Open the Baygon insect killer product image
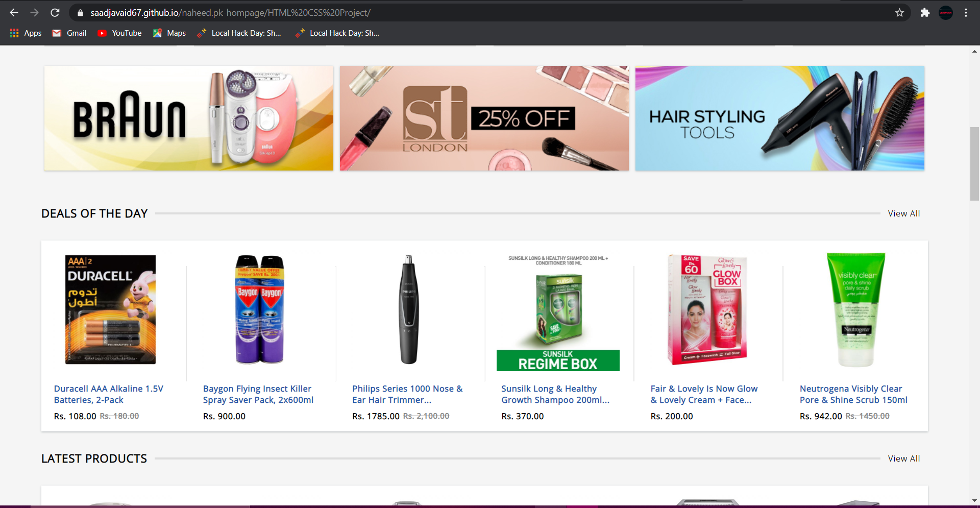 click(x=260, y=309)
